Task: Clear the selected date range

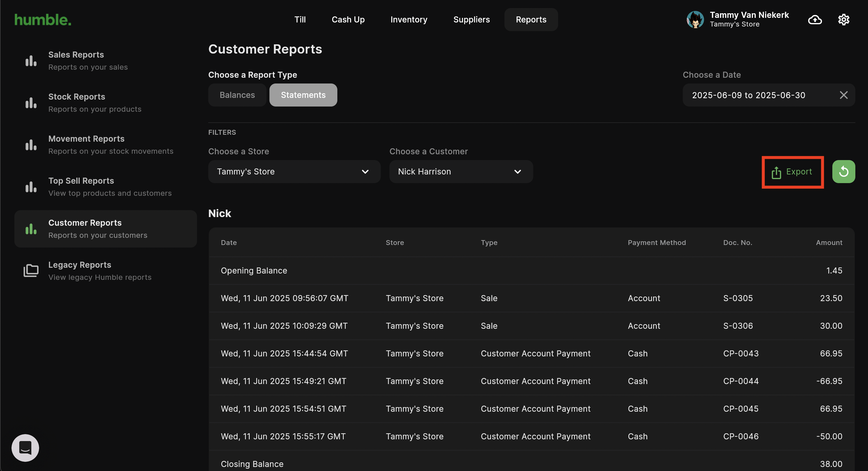Action: (843, 95)
